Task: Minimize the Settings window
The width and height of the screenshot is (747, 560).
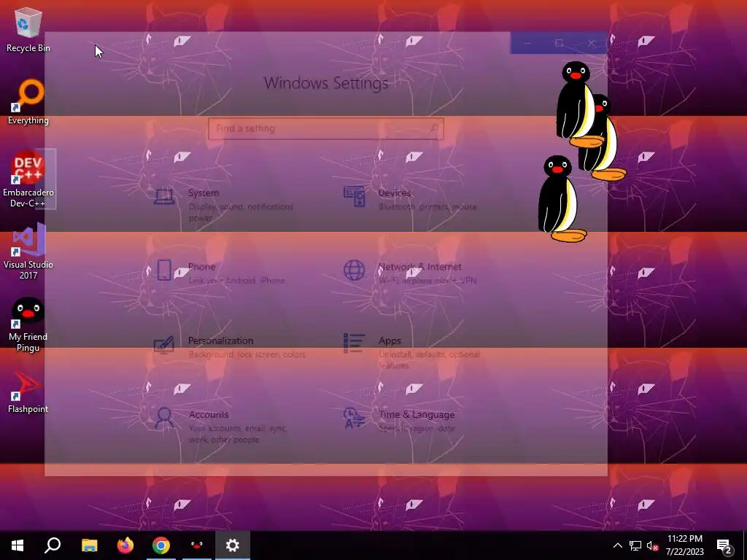Action: (527, 43)
